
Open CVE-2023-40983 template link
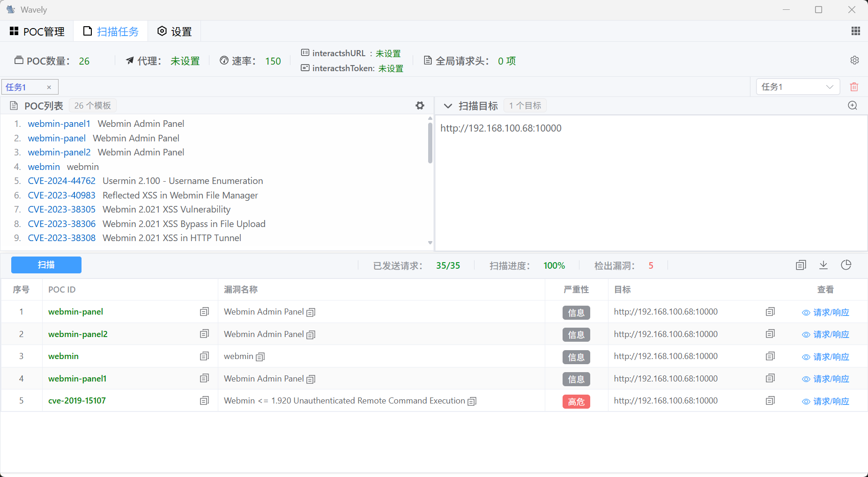coord(62,195)
